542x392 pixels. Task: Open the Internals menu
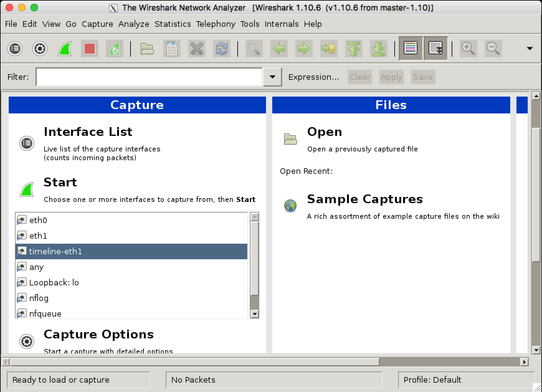click(x=282, y=24)
